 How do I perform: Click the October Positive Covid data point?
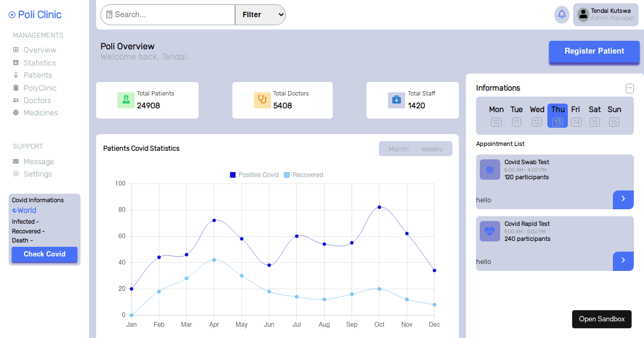click(x=379, y=207)
